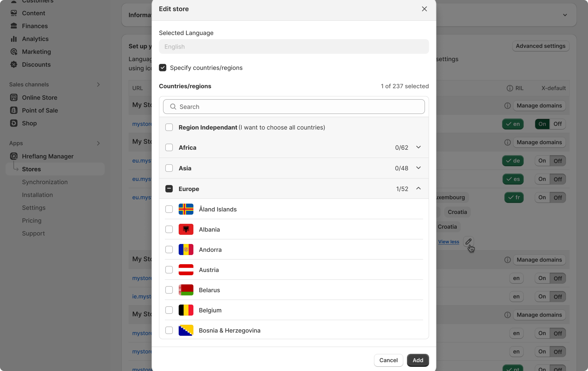Check the Region Independant checkbox
Screen dimensions: 588x371
click(169, 127)
